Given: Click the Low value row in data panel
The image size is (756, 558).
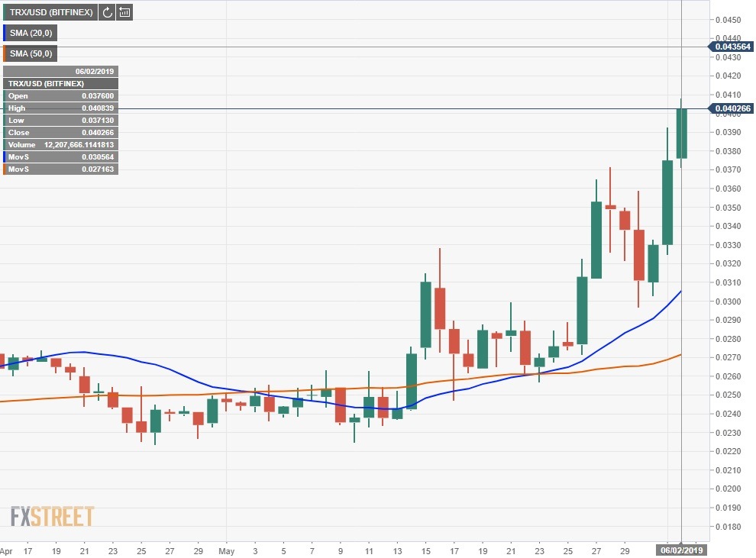Looking at the screenshot, I should pos(61,121).
